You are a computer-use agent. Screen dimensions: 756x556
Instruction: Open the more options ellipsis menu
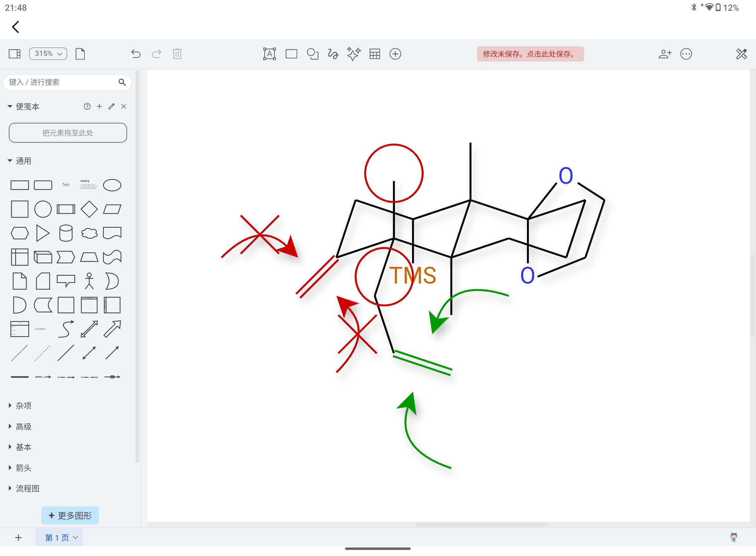pos(686,54)
